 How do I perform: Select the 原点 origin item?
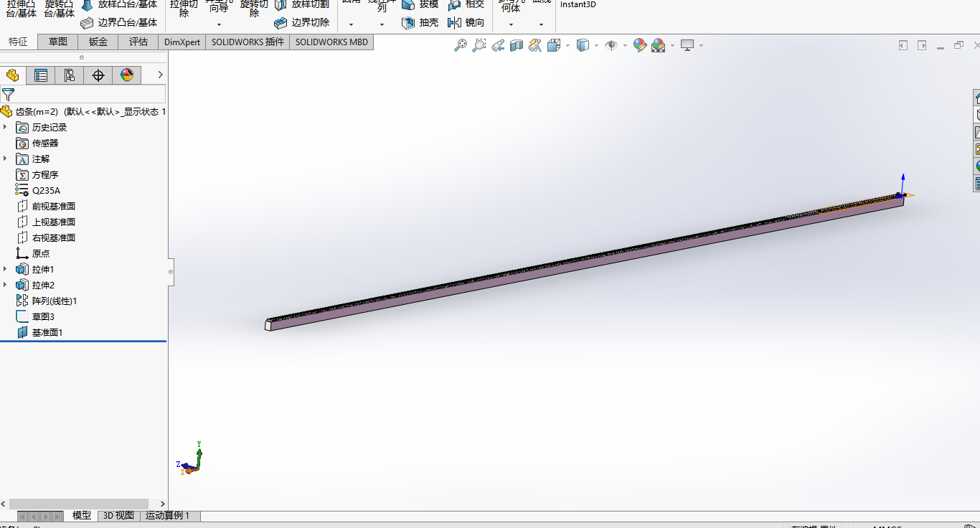(33, 253)
